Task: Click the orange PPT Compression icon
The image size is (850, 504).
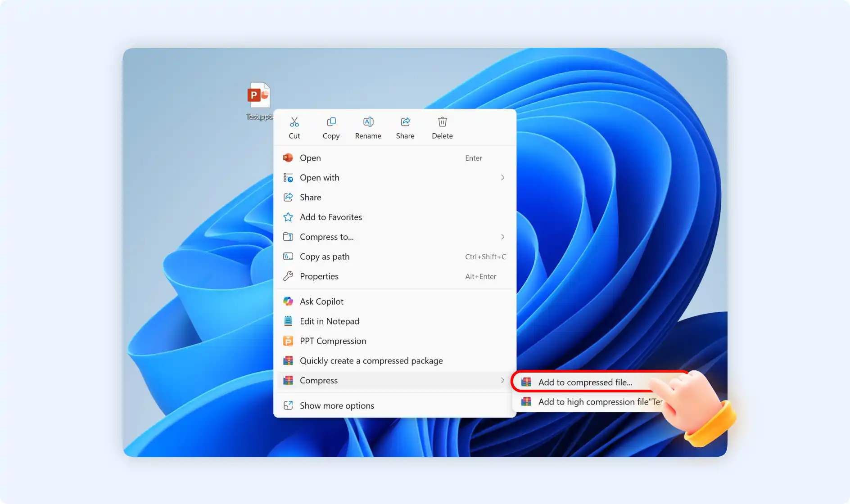Action: (288, 341)
